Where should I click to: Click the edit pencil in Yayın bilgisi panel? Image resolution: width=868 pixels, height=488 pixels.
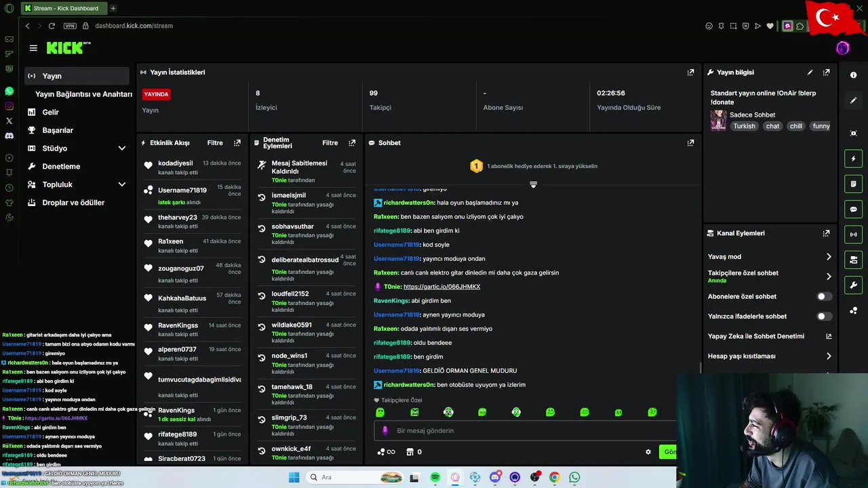click(x=810, y=73)
